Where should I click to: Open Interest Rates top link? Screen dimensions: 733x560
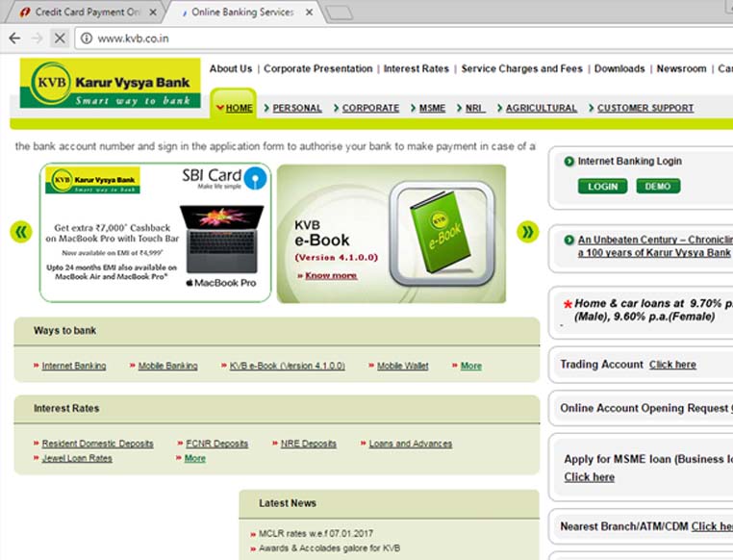point(417,68)
